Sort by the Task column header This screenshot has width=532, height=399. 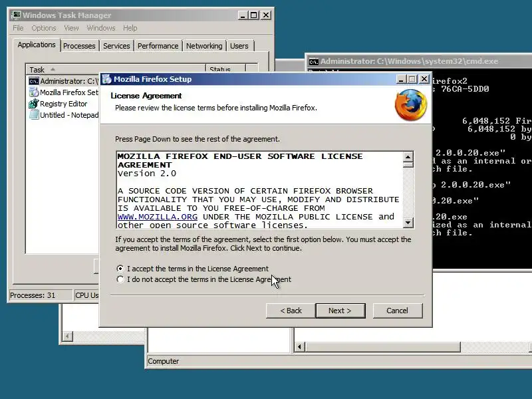[x=116, y=70]
